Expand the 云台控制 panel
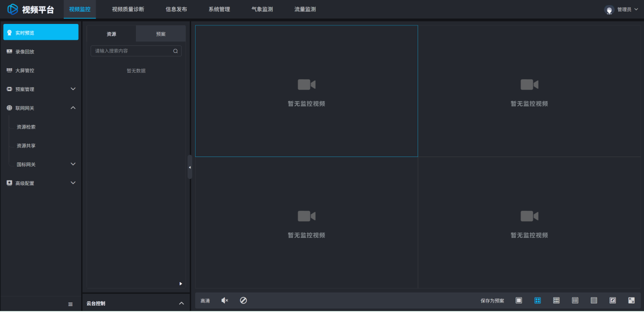644x313 pixels. (181, 303)
